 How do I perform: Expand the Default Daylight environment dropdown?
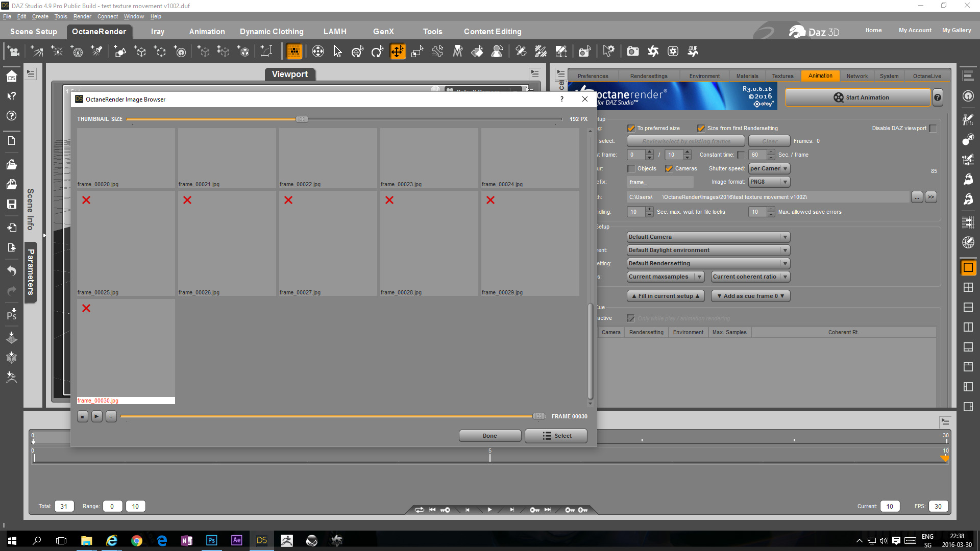pyautogui.click(x=708, y=250)
